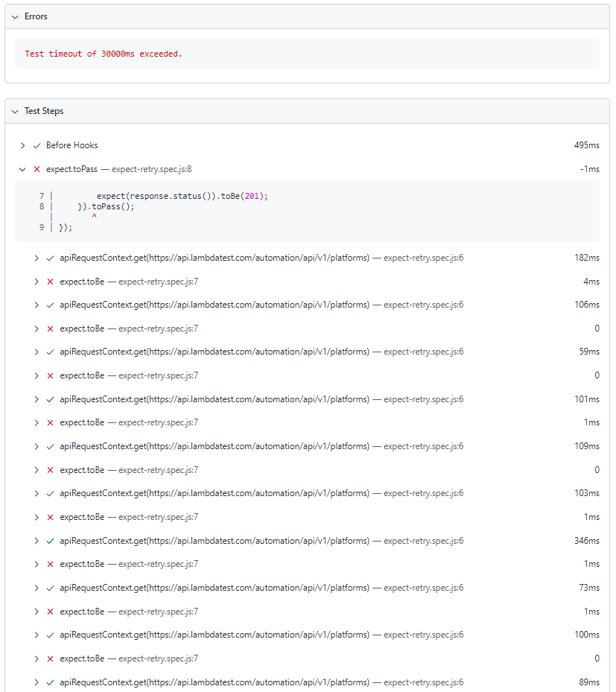The height and width of the screenshot is (692, 616).
Task: Expand the 182ms apiRequestContext.get step chevron
Action: (x=36, y=258)
